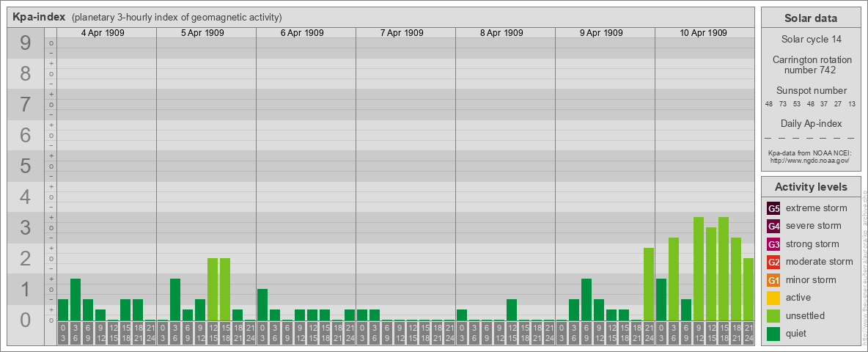Click the 4 Apr 1909 date header
This screenshot has height=352, width=868.
[x=103, y=33]
